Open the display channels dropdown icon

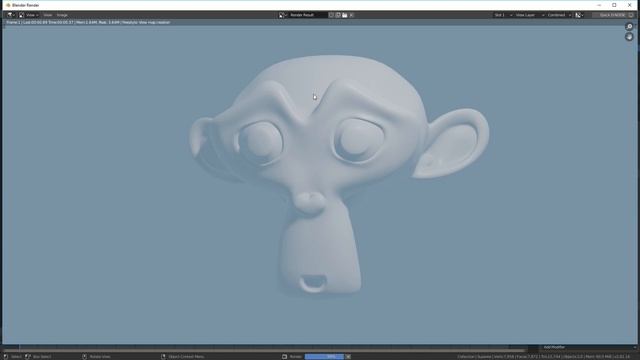click(579, 15)
